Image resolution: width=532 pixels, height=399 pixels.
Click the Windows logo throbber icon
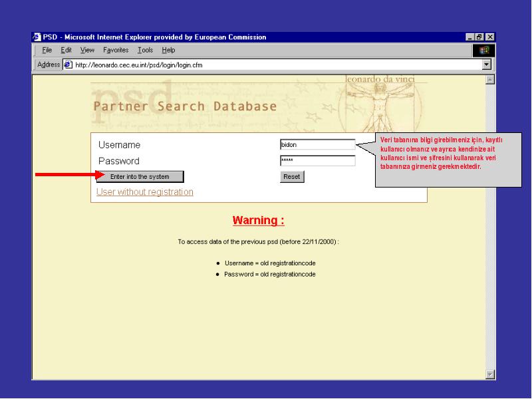click(x=484, y=51)
